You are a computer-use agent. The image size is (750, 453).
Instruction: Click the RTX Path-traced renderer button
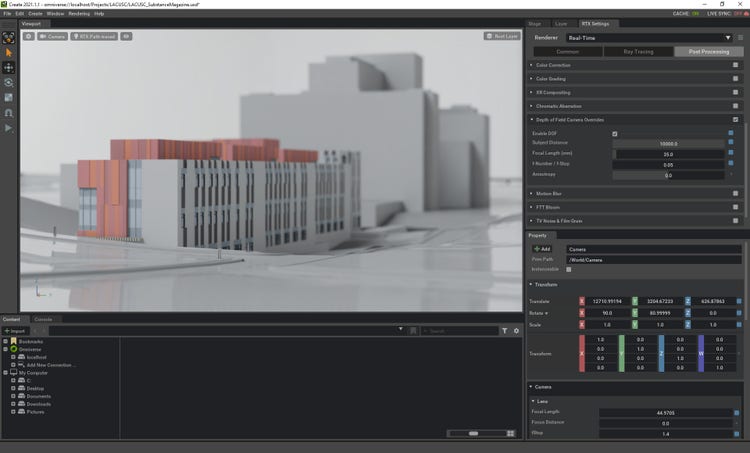point(94,36)
